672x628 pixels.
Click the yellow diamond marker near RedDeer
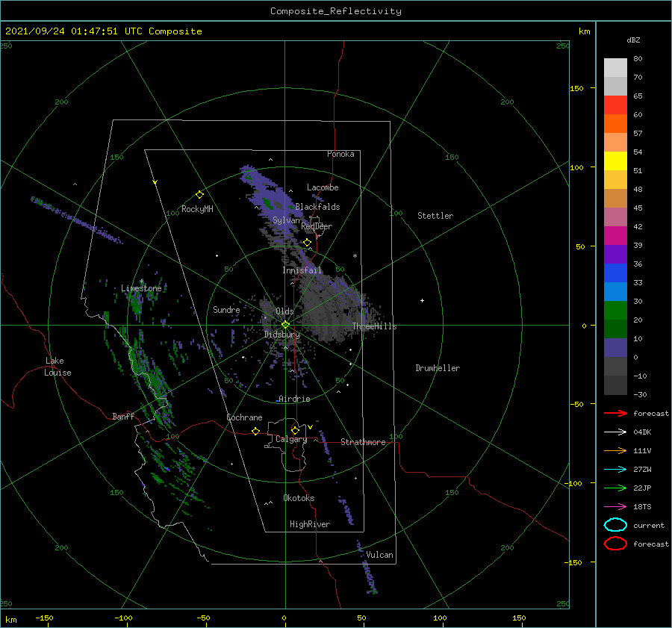click(x=307, y=243)
